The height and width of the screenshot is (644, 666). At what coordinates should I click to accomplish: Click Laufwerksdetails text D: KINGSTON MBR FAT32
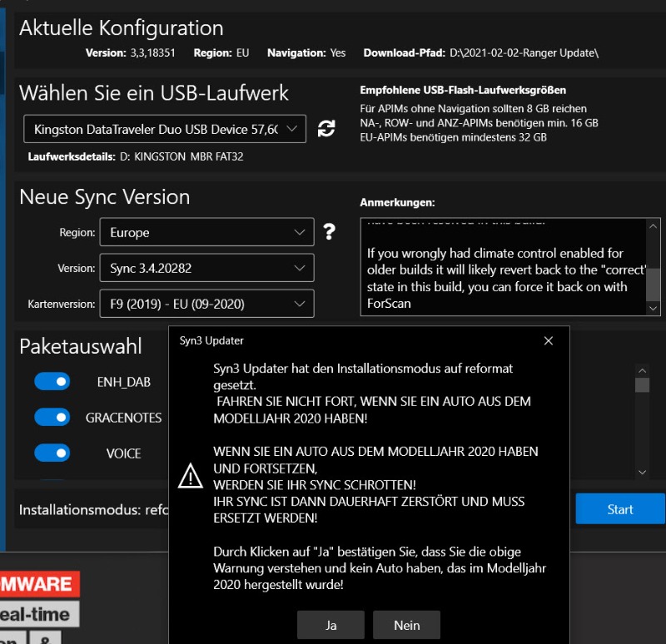pyautogui.click(x=181, y=156)
